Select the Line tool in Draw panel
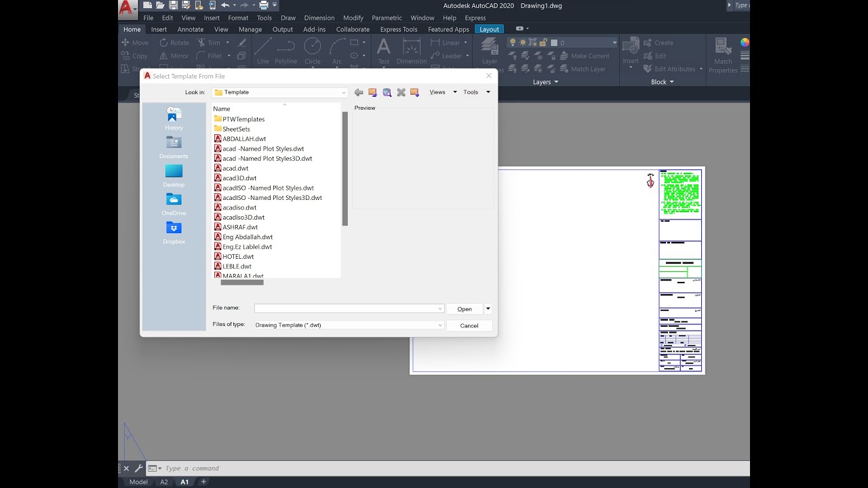Screen dimensions: 868x488 coord(263,52)
